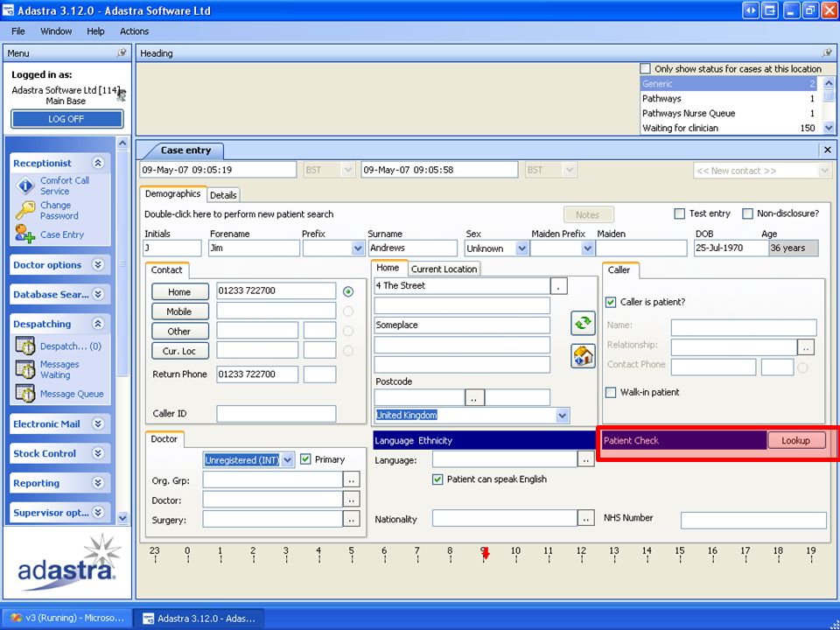Click the Menu panel scroll down arrow
Image resolution: width=840 pixels, height=630 pixels.
pyautogui.click(x=122, y=518)
